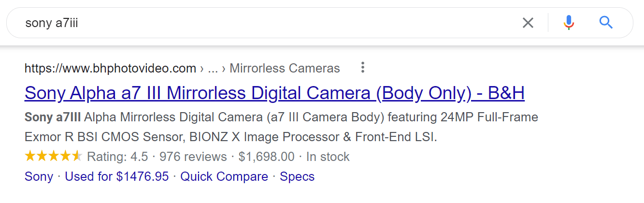Clear the search query with the X icon
Image resolution: width=644 pixels, height=203 pixels.
528,23
